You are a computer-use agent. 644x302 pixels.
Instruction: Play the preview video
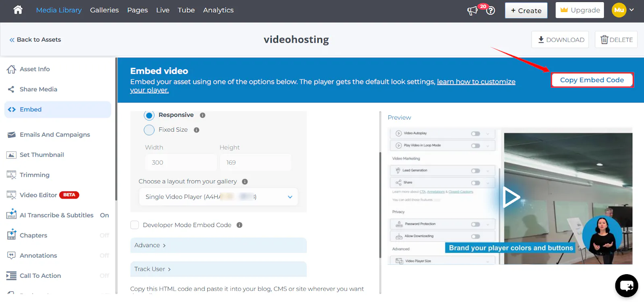point(511,197)
